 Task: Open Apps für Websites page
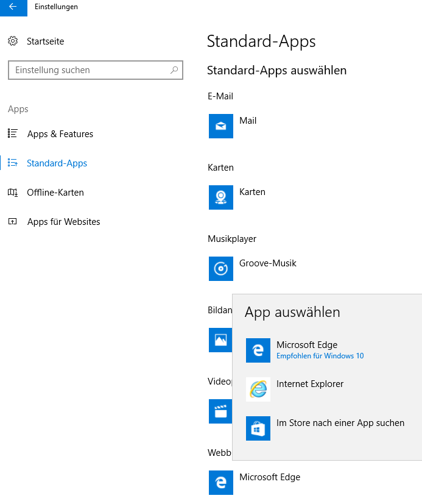point(63,222)
